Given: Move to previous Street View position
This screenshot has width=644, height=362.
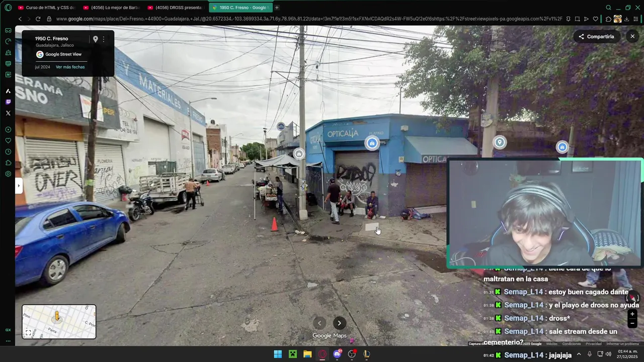Looking at the screenshot, I should coord(319,323).
